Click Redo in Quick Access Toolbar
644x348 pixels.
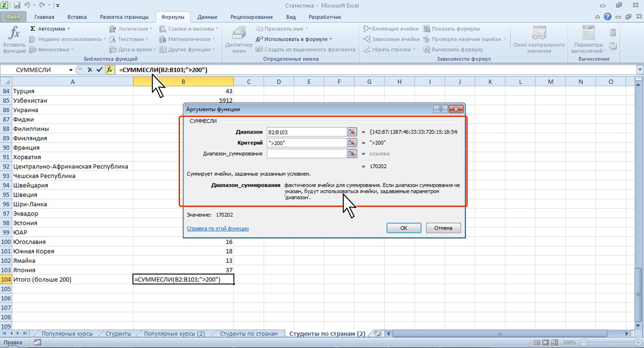coord(43,6)
